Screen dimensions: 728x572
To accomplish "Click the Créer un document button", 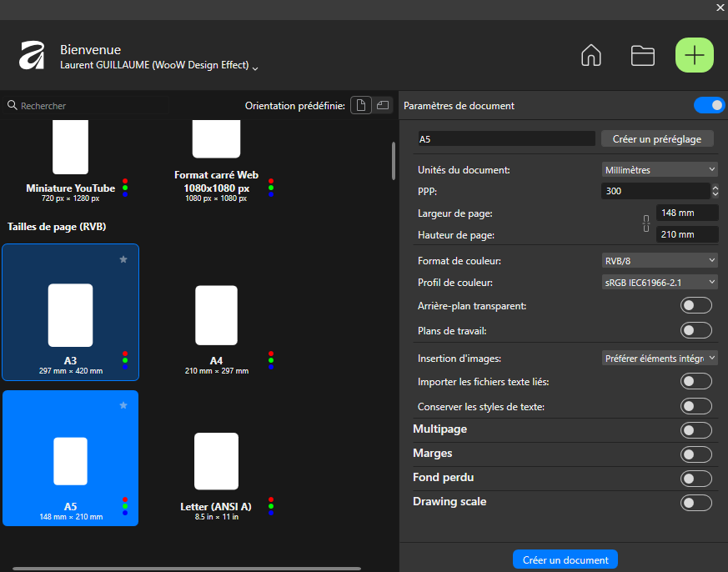I will point(565,559).
